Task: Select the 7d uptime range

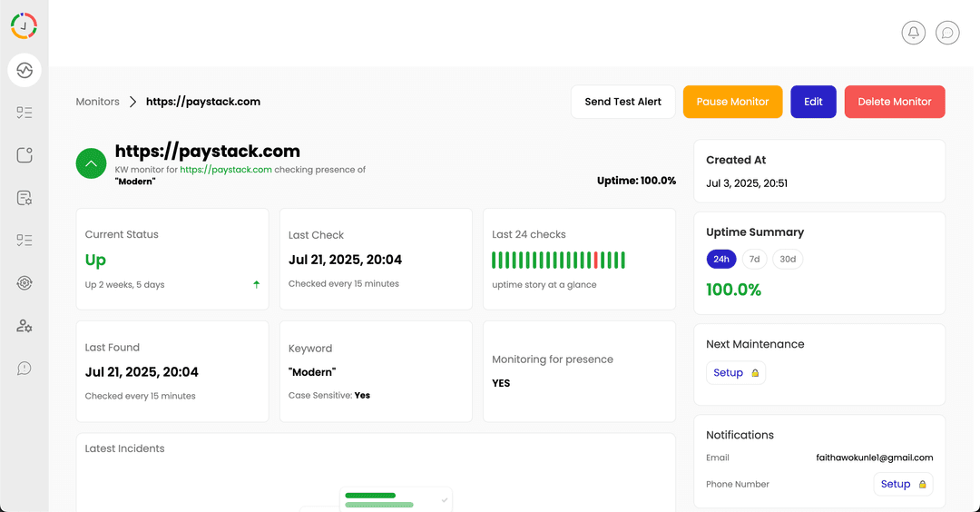Action: click(754, 259)
